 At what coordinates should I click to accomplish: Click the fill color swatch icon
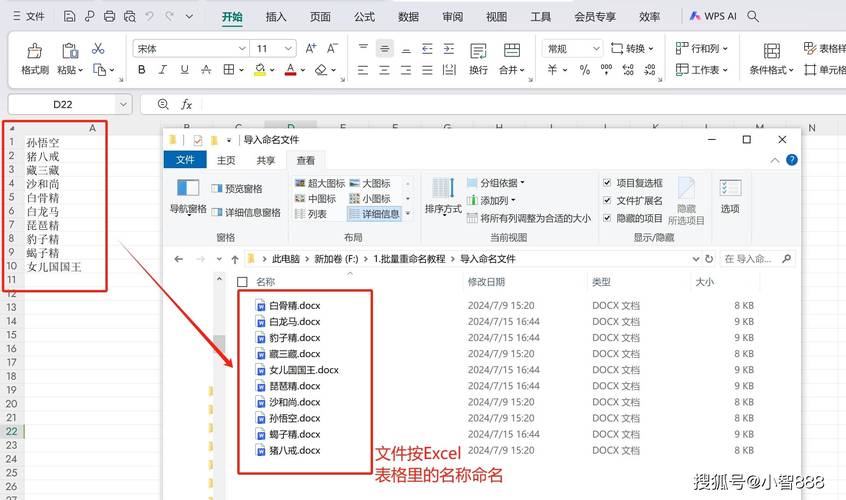[260, 70]
